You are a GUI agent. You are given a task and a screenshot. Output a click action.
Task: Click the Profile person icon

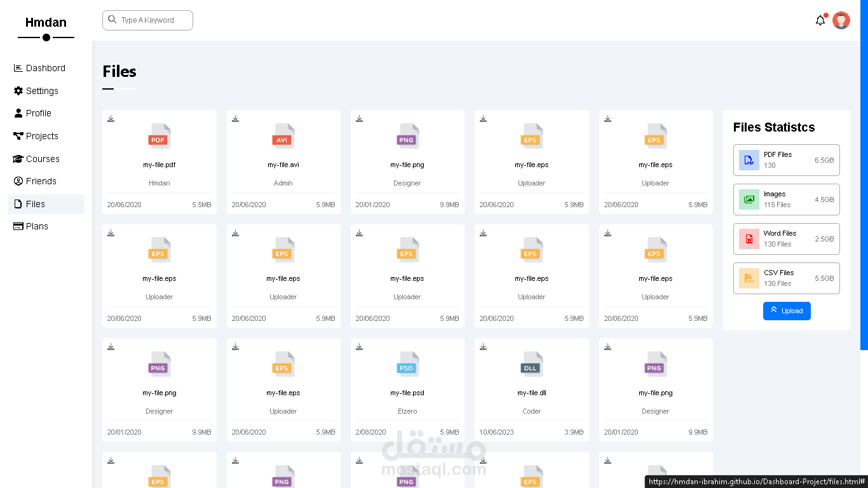[18, 113]
